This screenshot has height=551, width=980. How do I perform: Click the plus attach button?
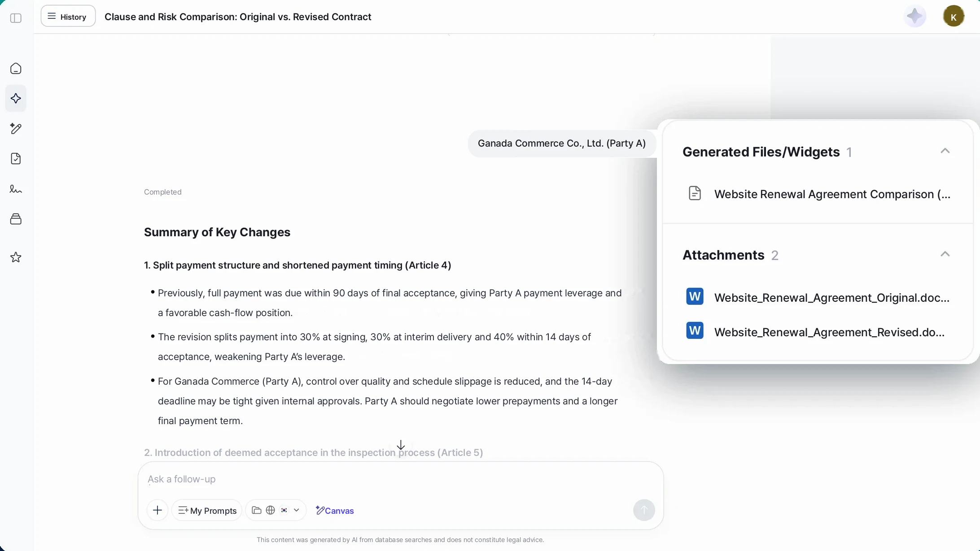[157, 510]
